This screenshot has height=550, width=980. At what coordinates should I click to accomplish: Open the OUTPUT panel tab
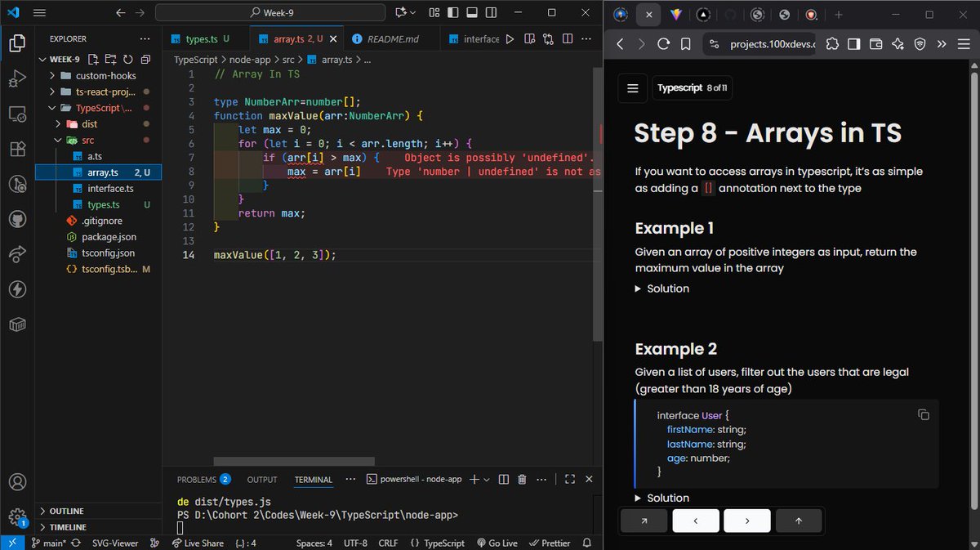(x=262, y=480)
